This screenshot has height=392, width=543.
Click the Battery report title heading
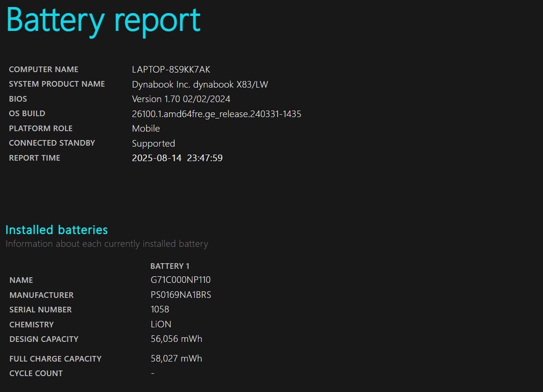(x=103, y=20)
